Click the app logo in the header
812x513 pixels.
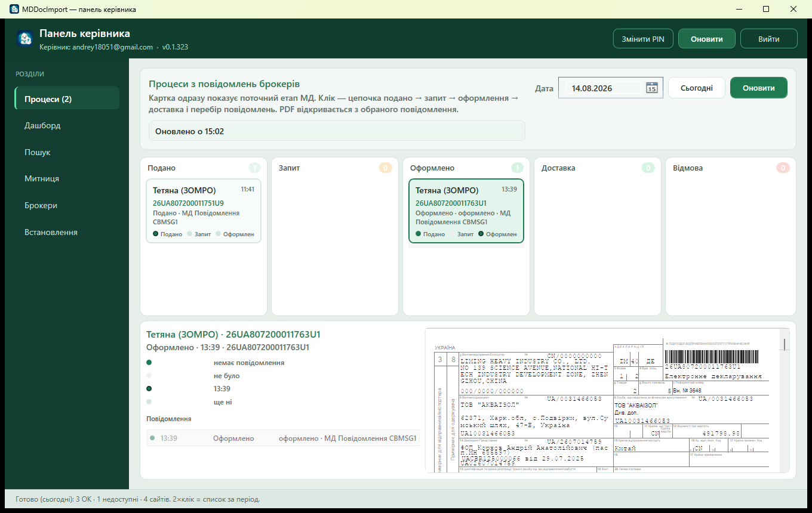(x=25, y=38)
